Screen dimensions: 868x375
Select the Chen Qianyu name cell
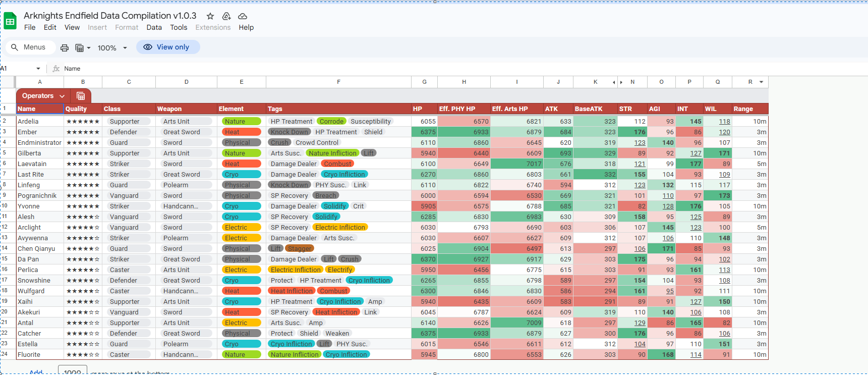pyautogui.click(x=40, y=248)
